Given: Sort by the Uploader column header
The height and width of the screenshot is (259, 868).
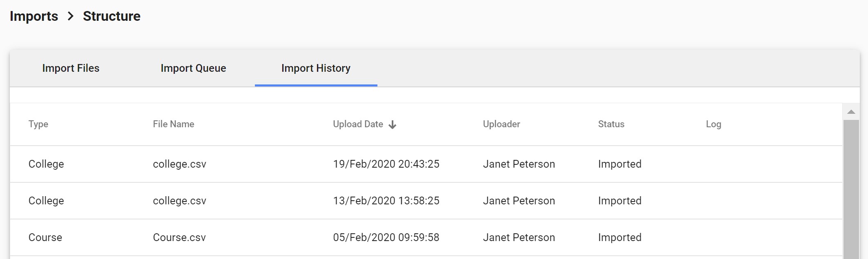Looking at the screenshot, I should tap(502, 124).
